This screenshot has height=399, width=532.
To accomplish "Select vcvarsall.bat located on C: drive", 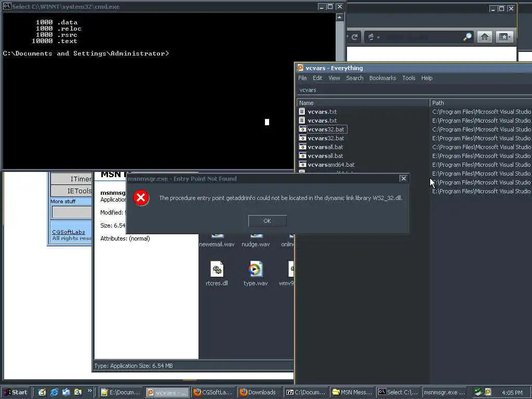I will [325, 147].
